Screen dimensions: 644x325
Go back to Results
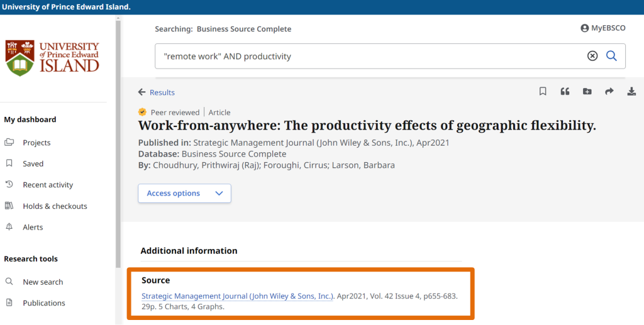pos(162,92)
